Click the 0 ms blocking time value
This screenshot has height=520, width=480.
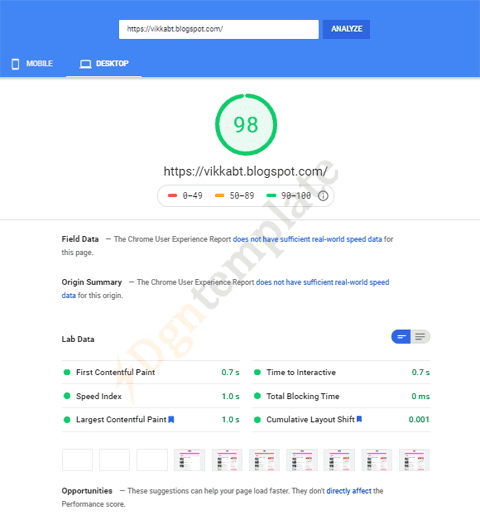[x=420, y=396]
